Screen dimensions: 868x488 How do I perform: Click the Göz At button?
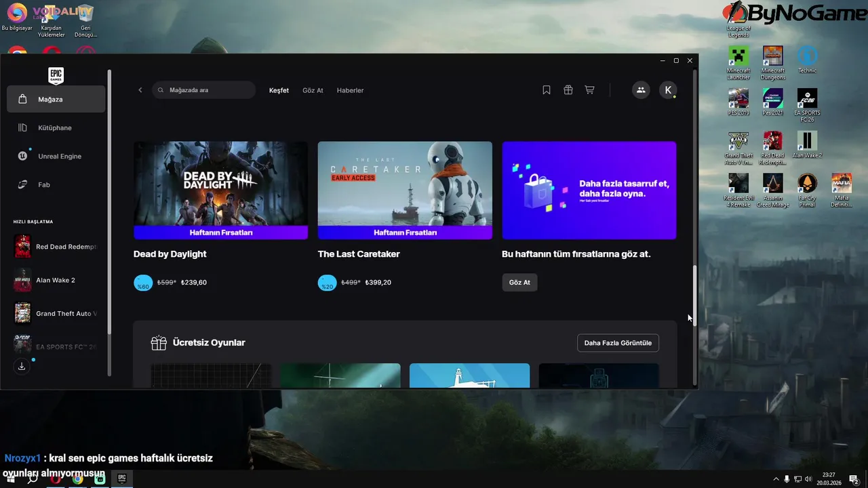pos(519,283)
